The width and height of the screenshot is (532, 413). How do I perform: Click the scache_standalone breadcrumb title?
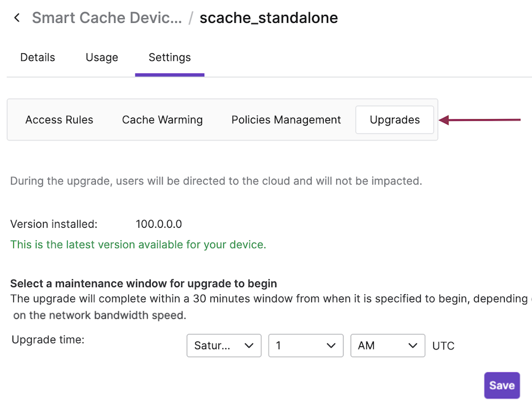pyautogui.click(x=268, y=18)
